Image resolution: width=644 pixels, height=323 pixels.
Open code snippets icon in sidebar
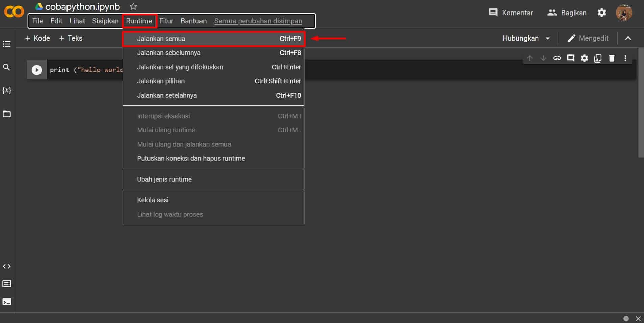coord(7,266)
